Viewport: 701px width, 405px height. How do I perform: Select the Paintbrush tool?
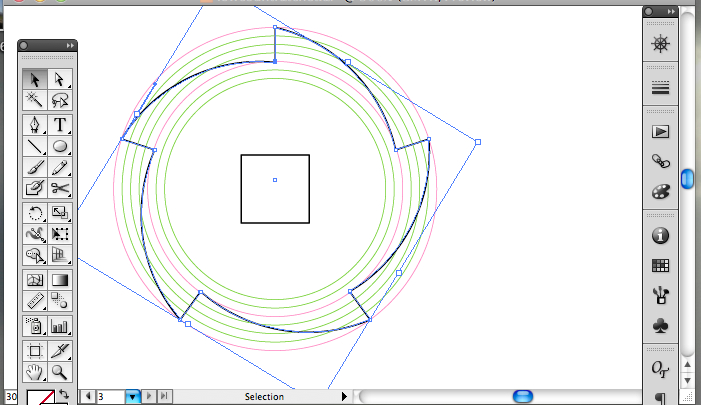pos(35,167)
